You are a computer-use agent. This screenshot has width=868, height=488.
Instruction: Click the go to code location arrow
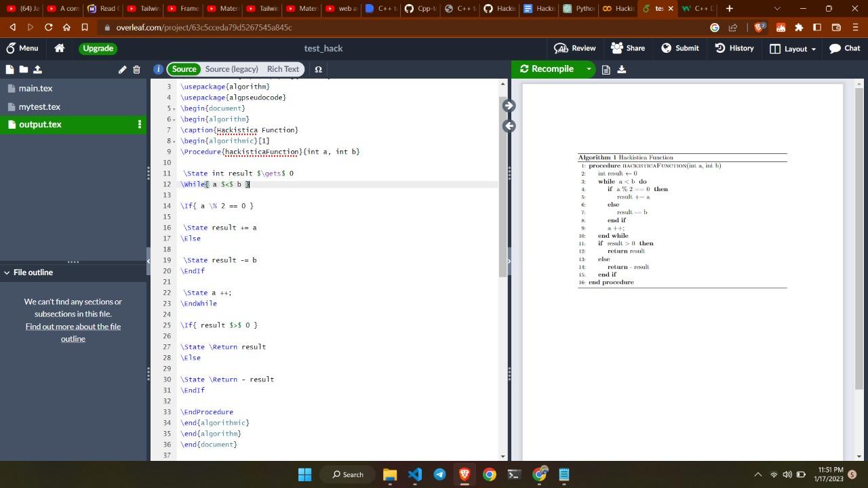tap(509, 126)
